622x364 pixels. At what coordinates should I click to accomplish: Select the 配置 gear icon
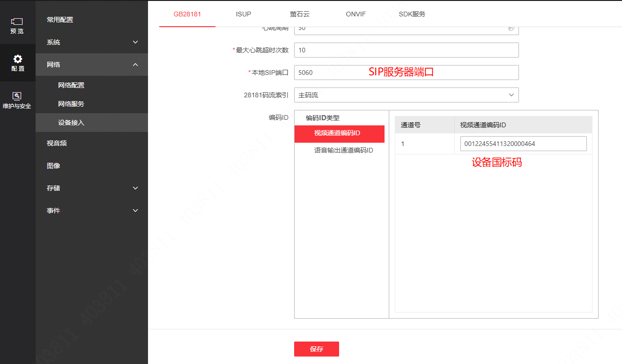pos(17,59)
